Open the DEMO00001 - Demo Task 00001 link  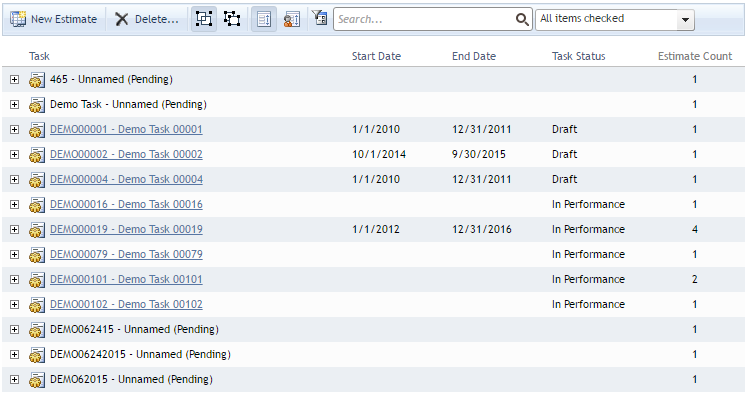point(126,129)
